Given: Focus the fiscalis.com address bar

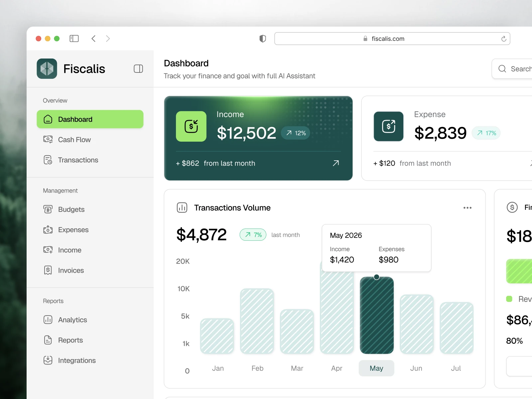Looking at the screenshot, I should pos(392,39).
